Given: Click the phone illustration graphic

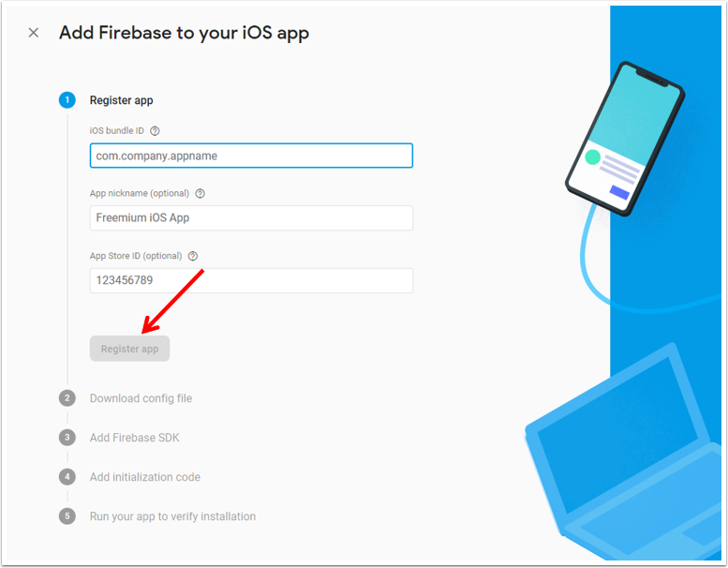Looking at the screenshot, I should [x=625, y=139].
